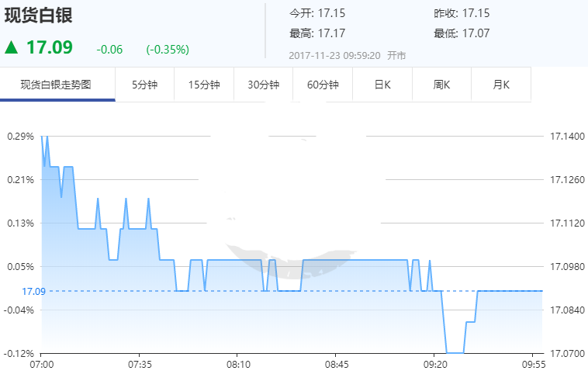Open the 日K daily candlestick tab

(x=382, y=85)
